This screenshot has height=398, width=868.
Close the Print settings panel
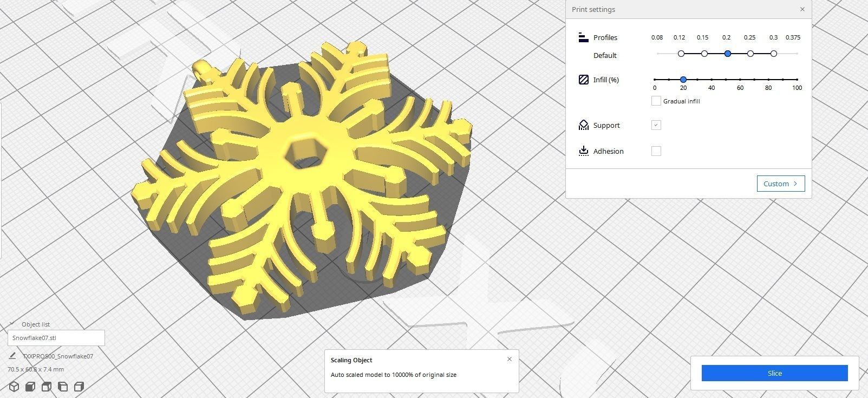click(x=802, y=9)
